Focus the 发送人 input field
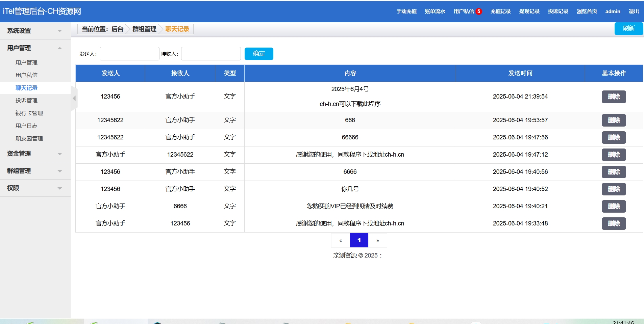The width and height of the screenshot is (644, 324). pyautogui.click(x=129, y=54)
